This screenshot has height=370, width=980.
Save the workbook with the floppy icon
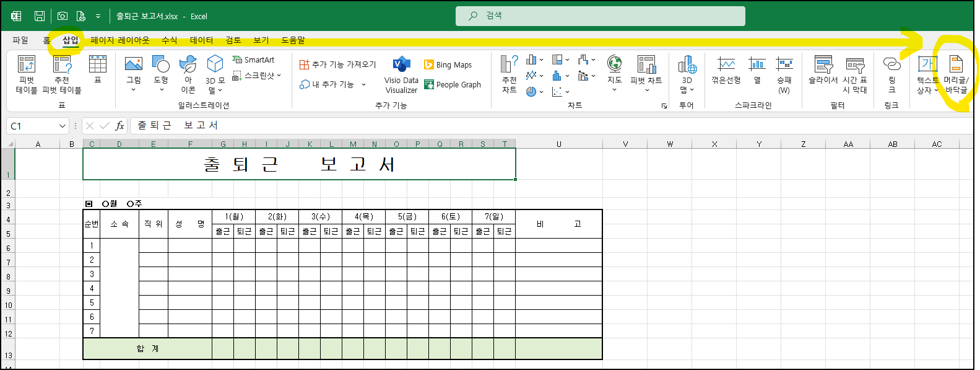39,16
